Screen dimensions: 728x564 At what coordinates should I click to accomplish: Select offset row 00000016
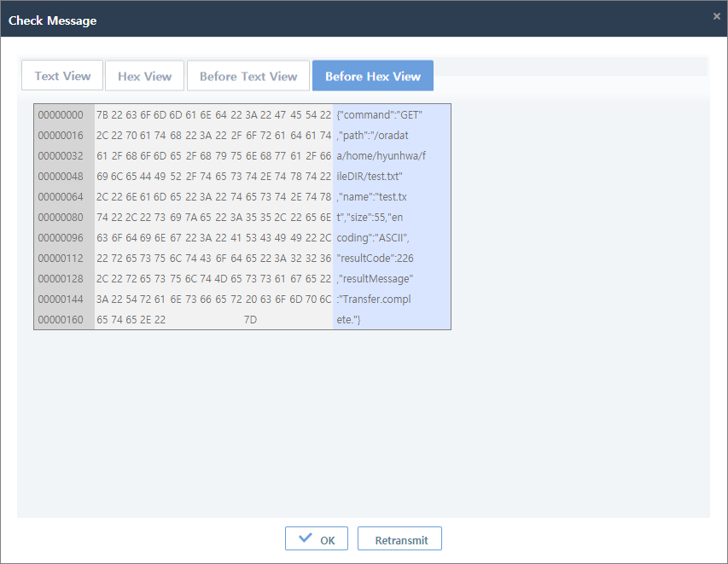[61, 135]
